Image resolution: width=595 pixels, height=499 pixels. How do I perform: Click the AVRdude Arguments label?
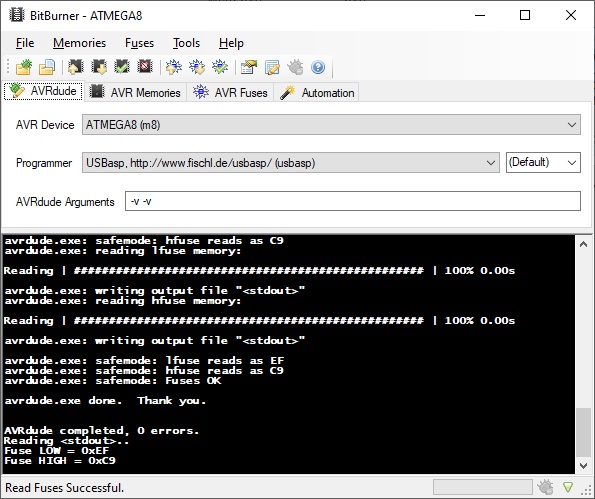tap(65, 201)
